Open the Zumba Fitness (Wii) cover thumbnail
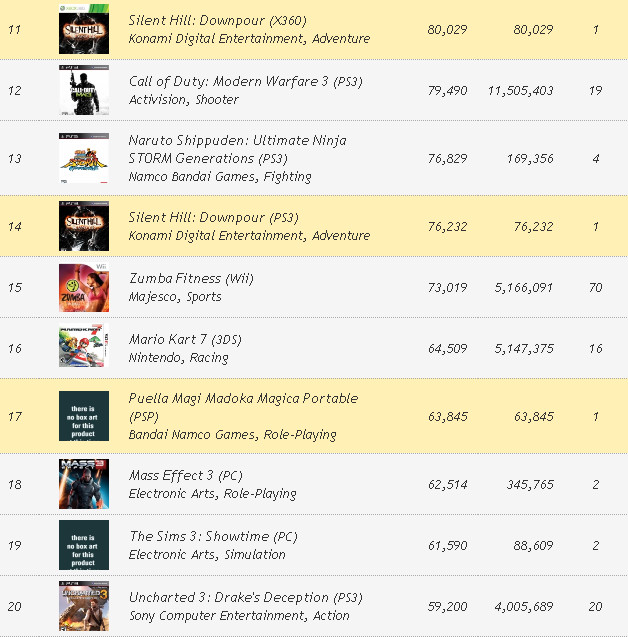This screenshot has height=637, width=628. click(x=84, y=287)
